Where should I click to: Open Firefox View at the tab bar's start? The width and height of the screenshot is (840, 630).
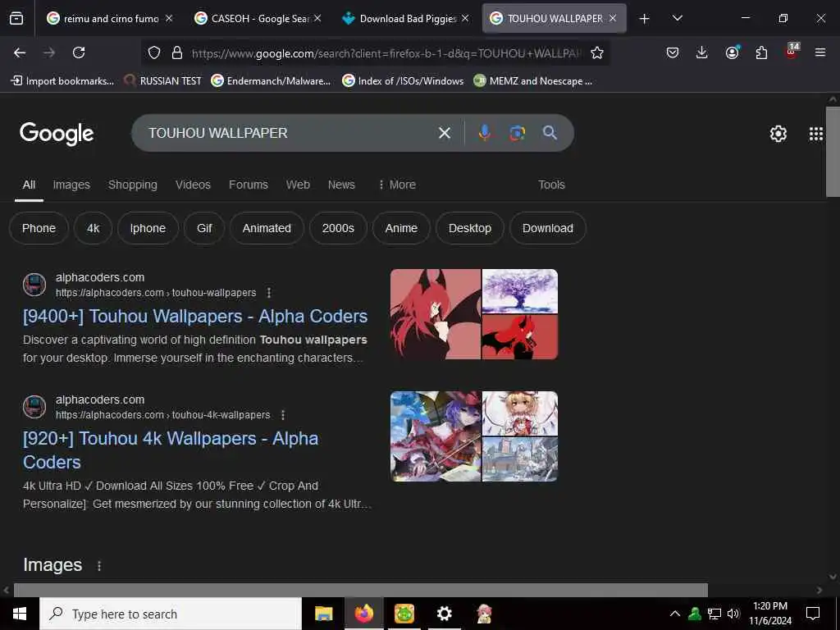(x=16, y=19)
